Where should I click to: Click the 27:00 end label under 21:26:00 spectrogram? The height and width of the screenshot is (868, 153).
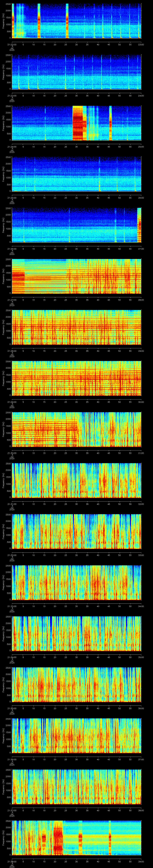click(x=141, y=249)
